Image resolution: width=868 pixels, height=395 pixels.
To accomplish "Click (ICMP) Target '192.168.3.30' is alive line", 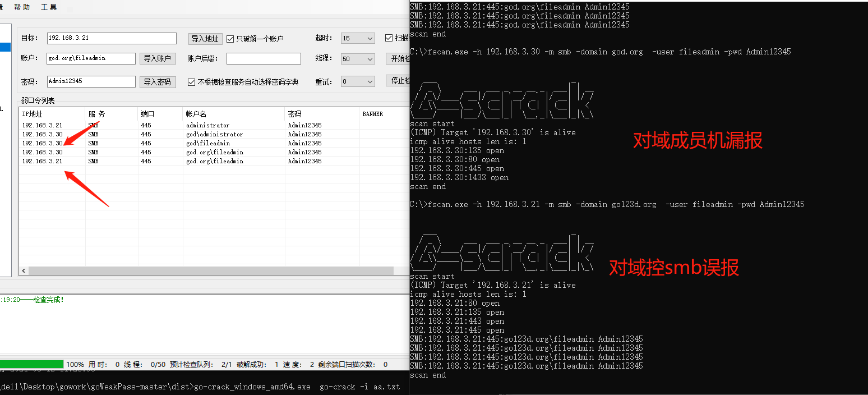I will tap(493, 132).
